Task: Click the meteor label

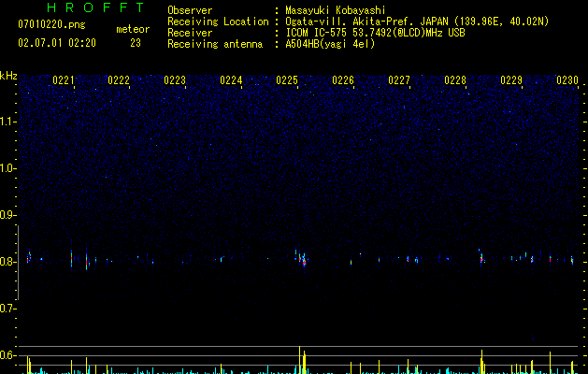Action: click(x=133, y=29)
